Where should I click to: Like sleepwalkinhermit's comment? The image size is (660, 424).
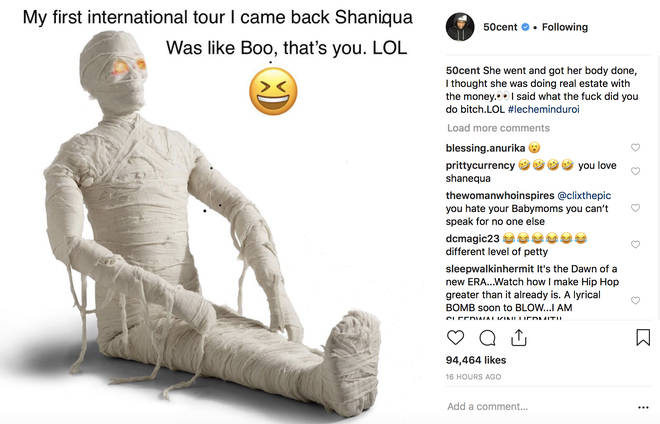tap(636, 300)
